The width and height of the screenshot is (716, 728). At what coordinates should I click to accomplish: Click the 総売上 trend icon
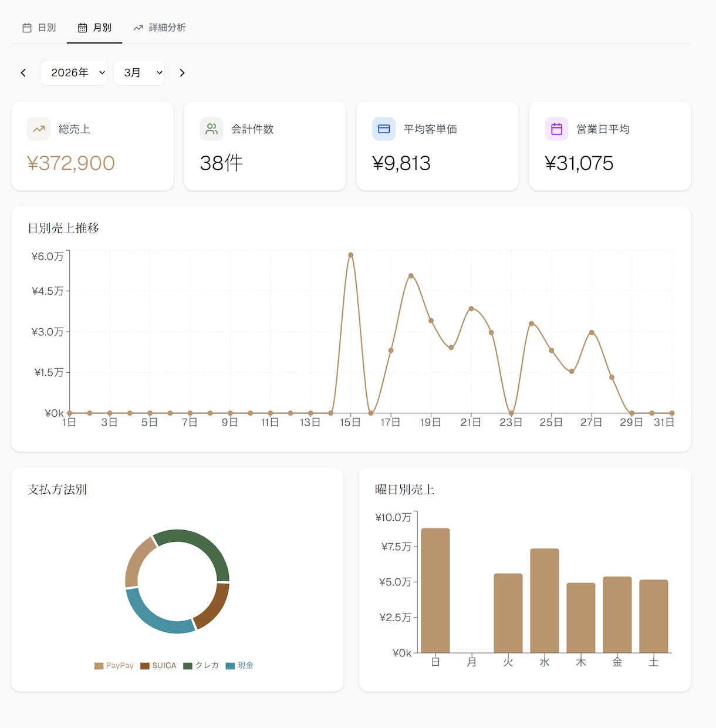coord(39,129)
